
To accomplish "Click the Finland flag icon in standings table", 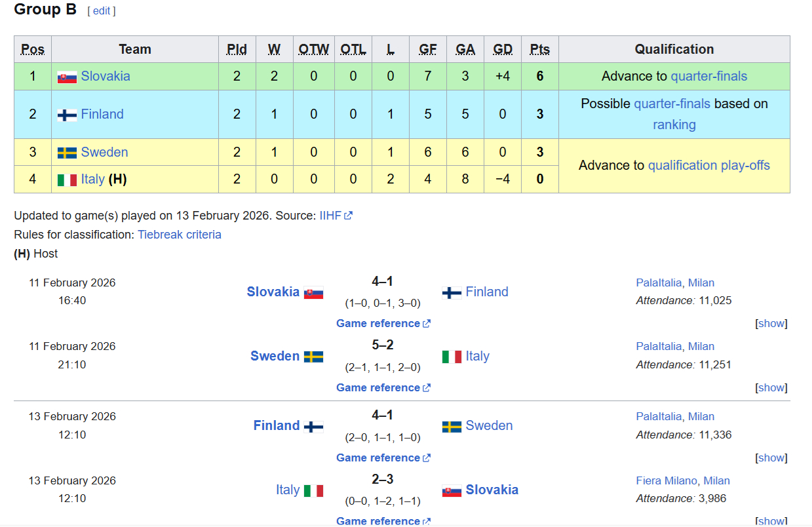I will tap(67, 115).
